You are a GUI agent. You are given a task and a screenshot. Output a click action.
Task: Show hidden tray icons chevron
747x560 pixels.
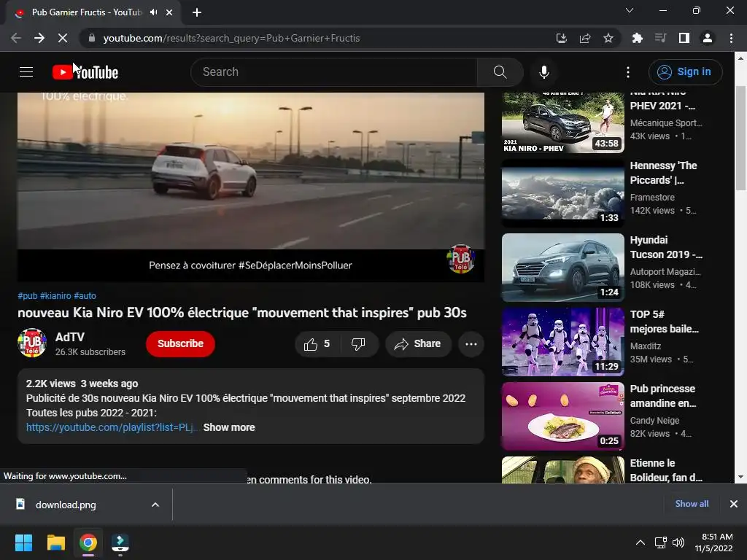click(640, 542)
